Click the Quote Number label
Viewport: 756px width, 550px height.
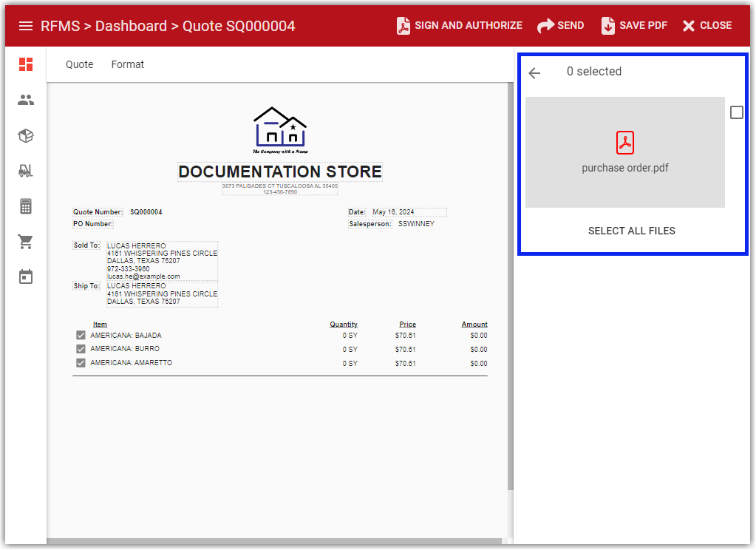(x=98, y=212)
